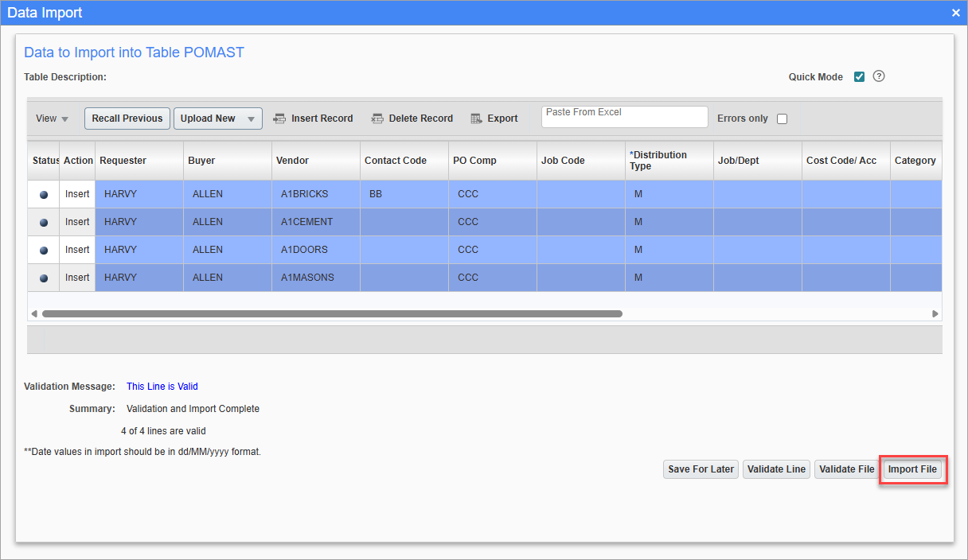The image size is (968, 560).
Task: Click the right arrow of the horizontal scrollbar
Action: [935, 313]
